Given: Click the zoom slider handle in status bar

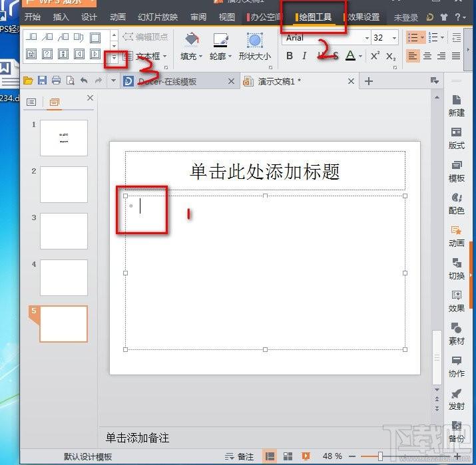Looking at the screenshot, I should 380,456.
